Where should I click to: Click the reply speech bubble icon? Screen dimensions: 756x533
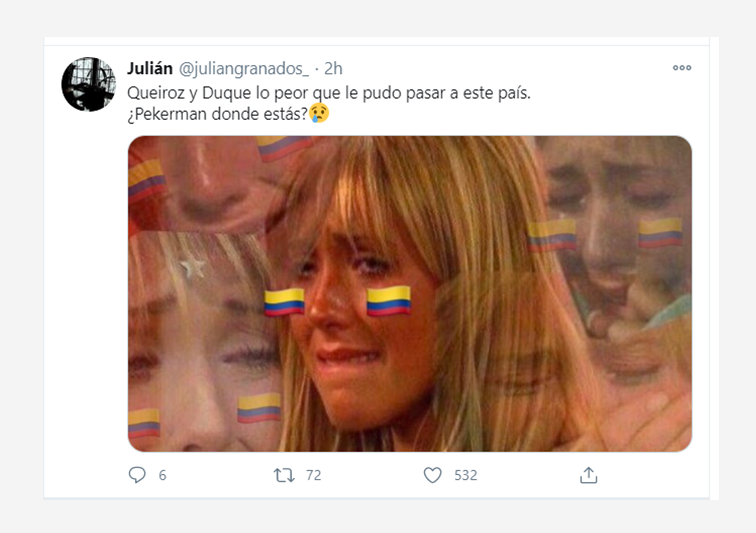click(137, 475)
